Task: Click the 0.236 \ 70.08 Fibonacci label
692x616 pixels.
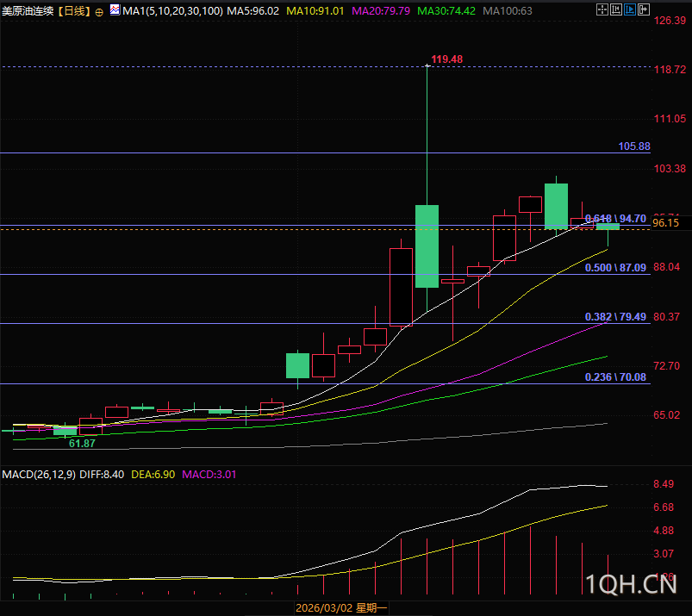Action: point(615,376)
